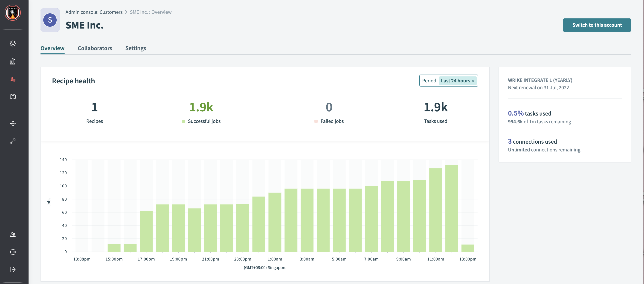
Task: Open the recipes/projects icon in sidebar
Action: 13,43
